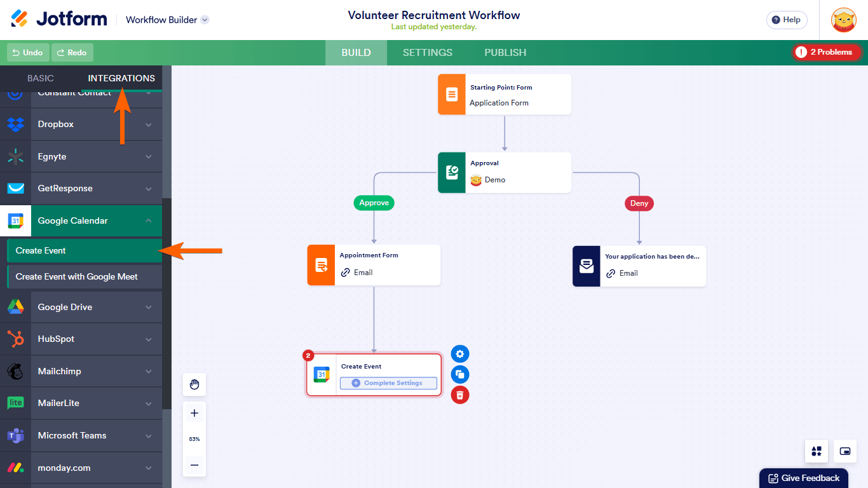Select the INTEGRATIONS tab
Screen dimensions: 868x488
[121, 78]
